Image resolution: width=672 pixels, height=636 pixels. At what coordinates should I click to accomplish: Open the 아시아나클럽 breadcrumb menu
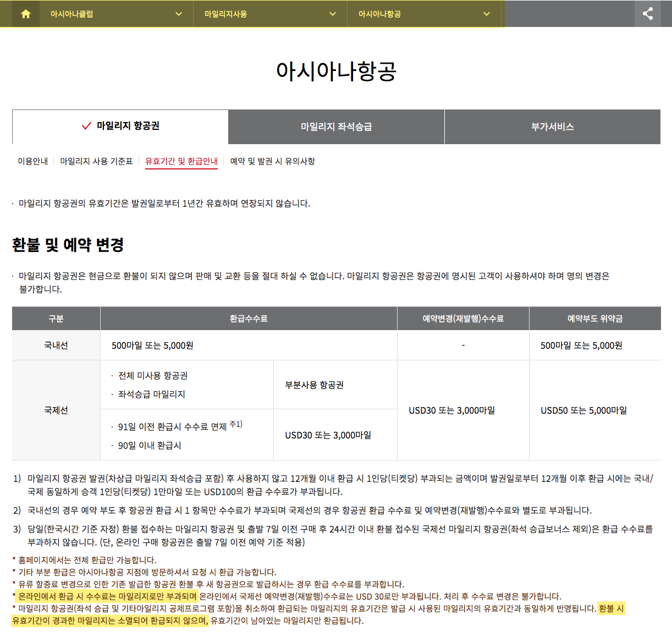[x=116, y=14]
